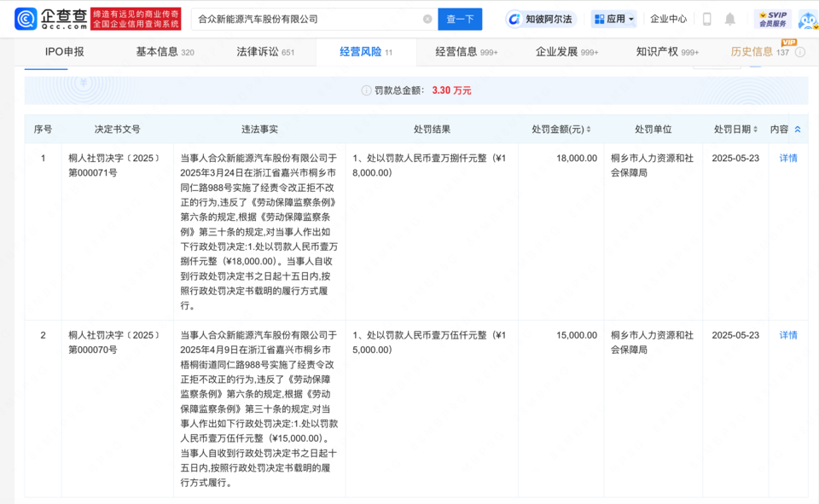The width and height of the screenshot is (819, 504).
Task: Click the 处罚结果 column header
Action: click(x=432, y=129)
